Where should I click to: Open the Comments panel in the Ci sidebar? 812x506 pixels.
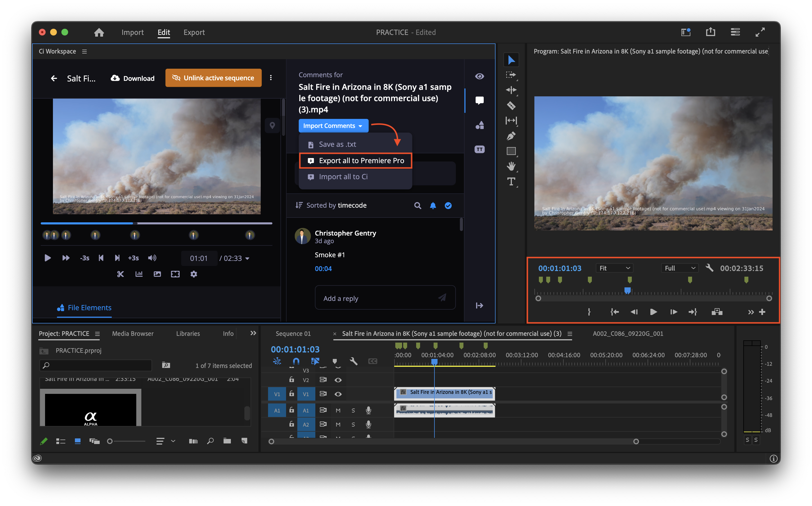pos(479,100)
